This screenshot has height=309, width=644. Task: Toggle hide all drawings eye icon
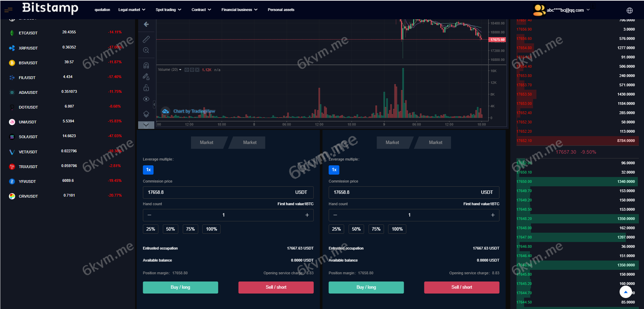[x=146, y=99]
